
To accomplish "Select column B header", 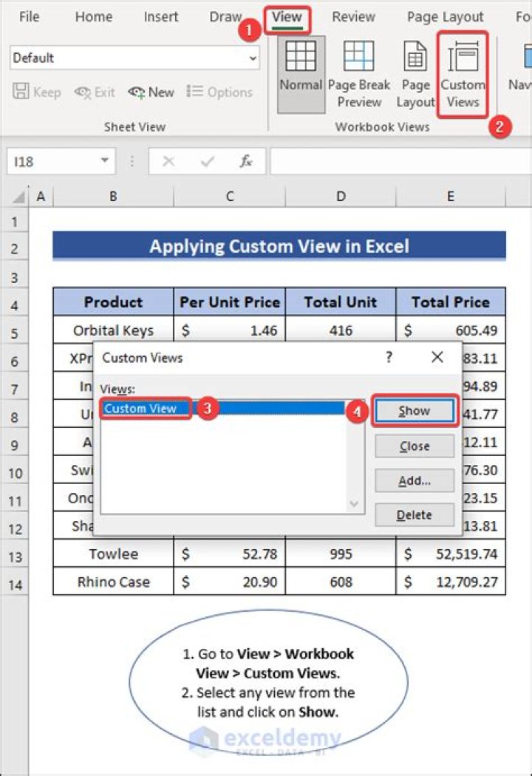I will click(x=113, y=197).
